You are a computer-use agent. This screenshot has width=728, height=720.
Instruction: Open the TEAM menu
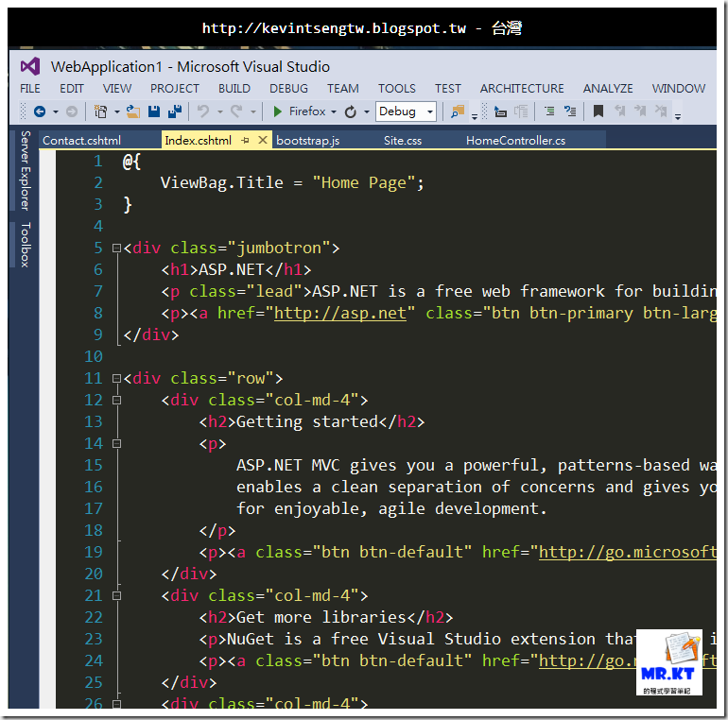pos(343,89)
